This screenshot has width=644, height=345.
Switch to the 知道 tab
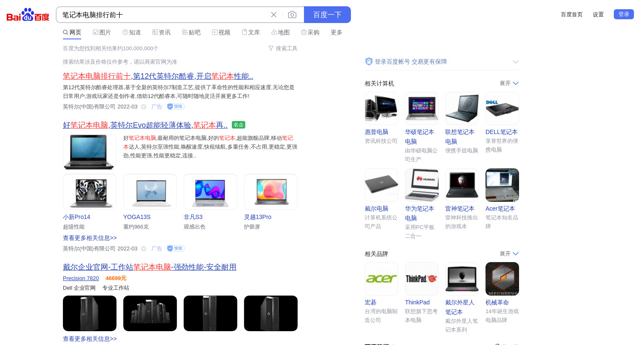pos(132,32)
